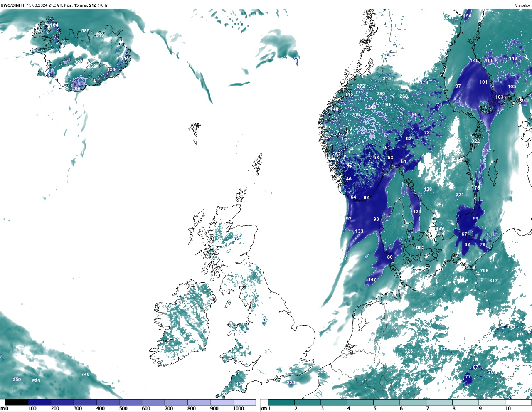This screenshot has height=412, width=532.
Task: Select the 'Fös. 15.mar. 21Z' valid time text
Action: click(80, 5)
